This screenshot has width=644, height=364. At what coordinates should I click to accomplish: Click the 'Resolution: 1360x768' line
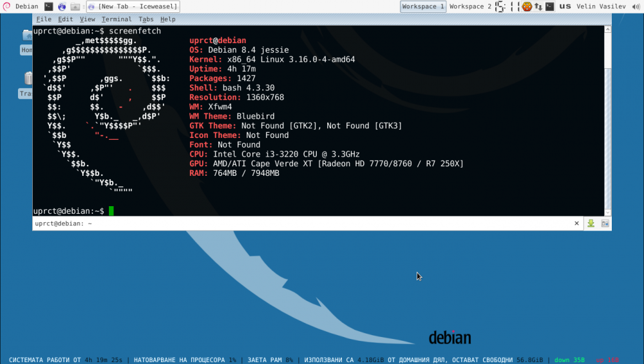[x=236, y=97]
